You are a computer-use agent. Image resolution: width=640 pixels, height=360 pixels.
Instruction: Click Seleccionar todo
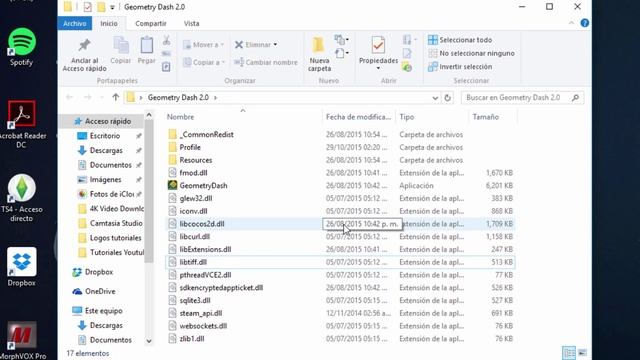coord(460,40)
